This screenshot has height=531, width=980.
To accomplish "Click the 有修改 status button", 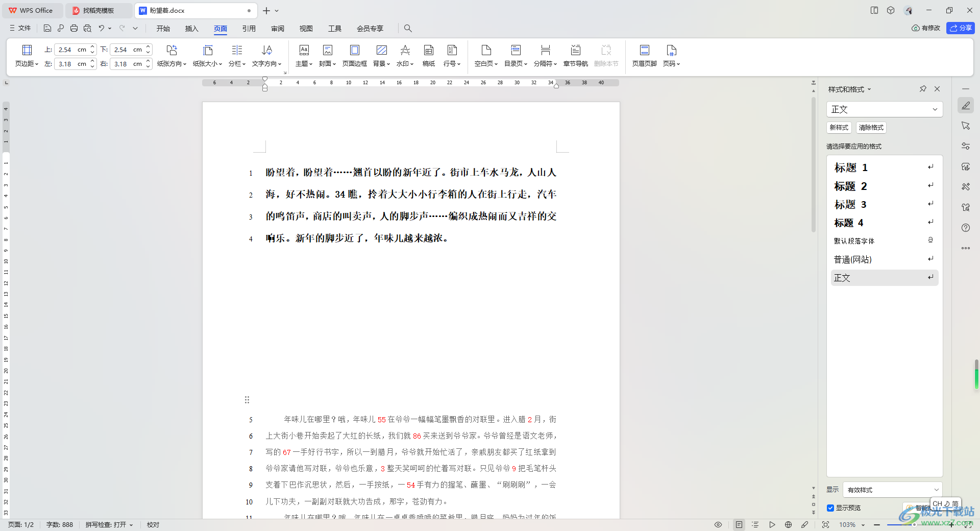I will [x=926, y=28].
